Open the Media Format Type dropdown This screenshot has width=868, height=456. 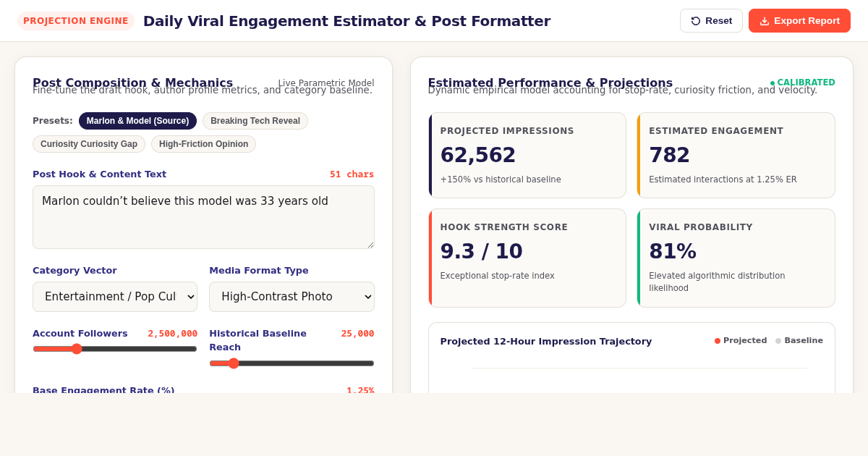pyautogui.click(x=292, y=297)
